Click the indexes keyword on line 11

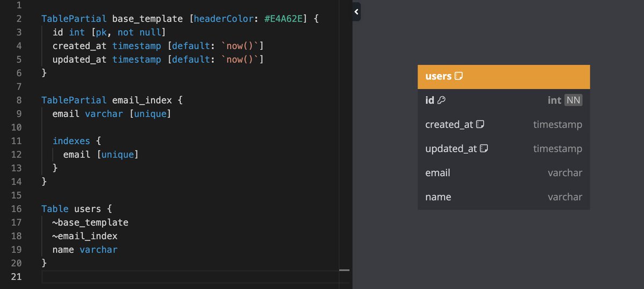coord(71,141)
